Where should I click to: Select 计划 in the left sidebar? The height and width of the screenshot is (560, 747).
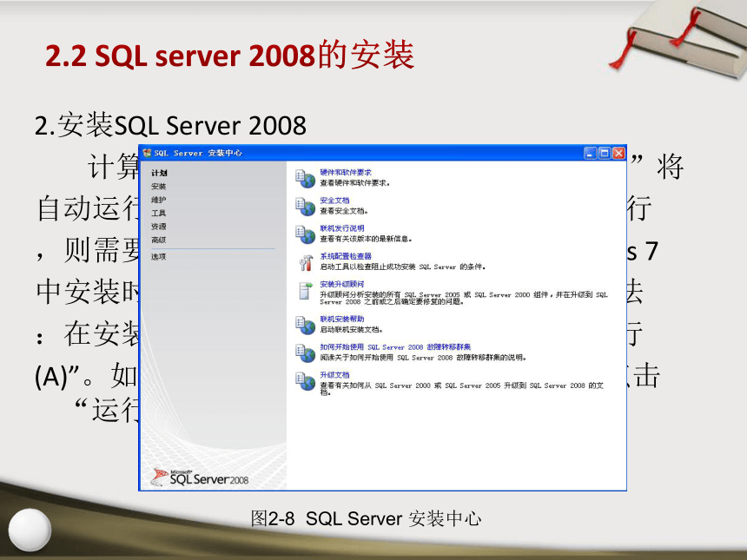coord(159,173)
